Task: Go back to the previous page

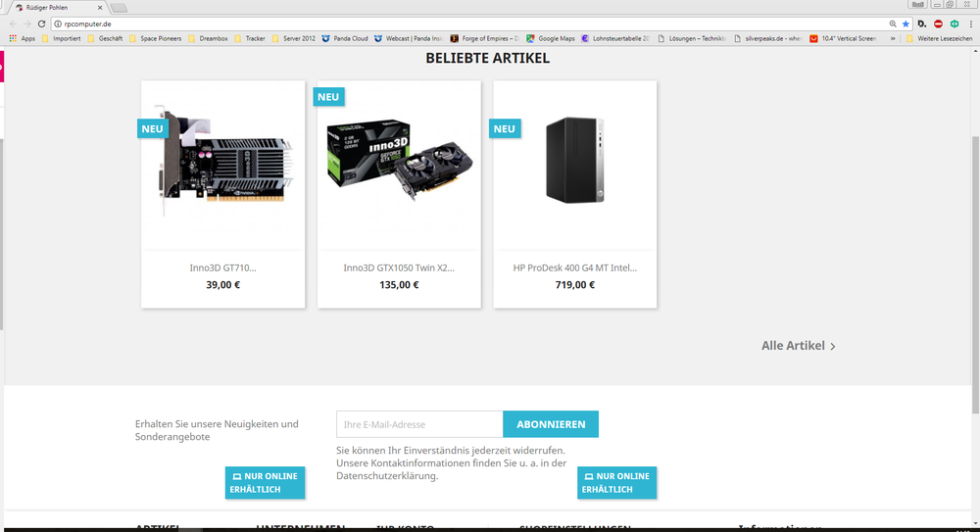Action: 13,24
